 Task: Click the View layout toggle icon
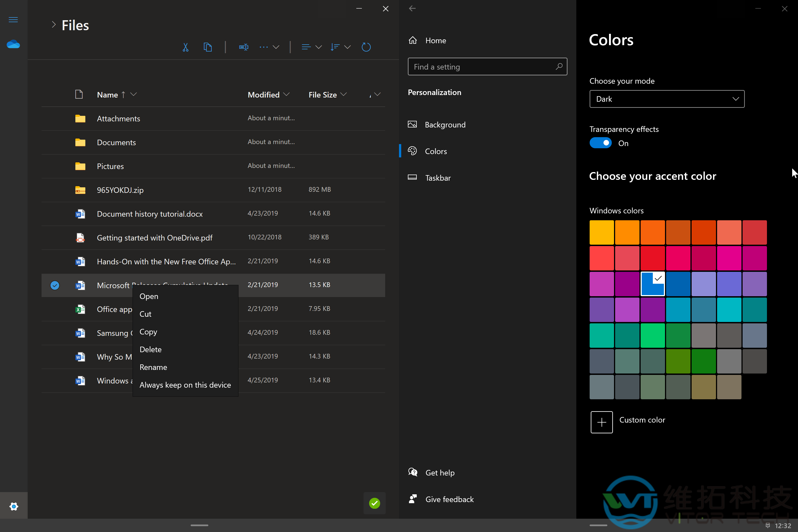306,47
